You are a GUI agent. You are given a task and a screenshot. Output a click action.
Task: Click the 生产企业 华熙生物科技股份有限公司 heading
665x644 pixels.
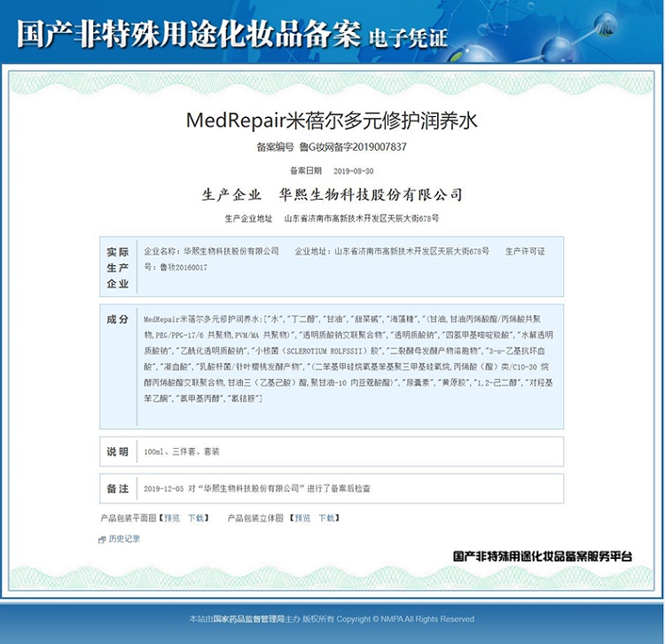(332, 194)
